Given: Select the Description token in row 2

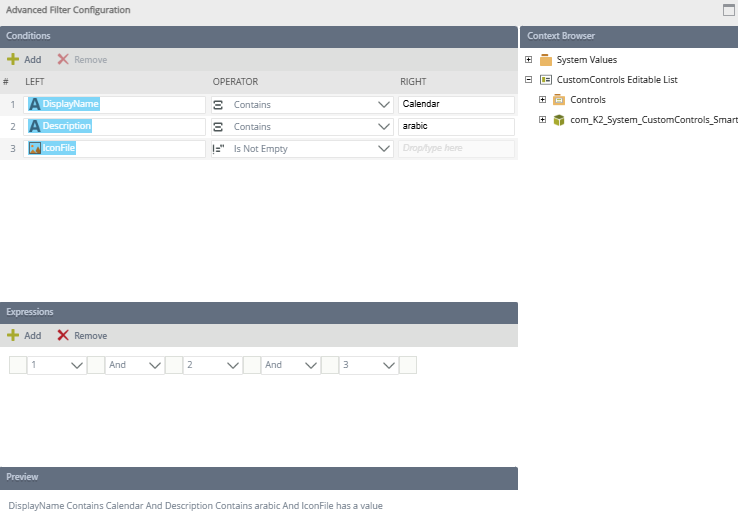Looking at the screenshot, I should pos(60,126).
